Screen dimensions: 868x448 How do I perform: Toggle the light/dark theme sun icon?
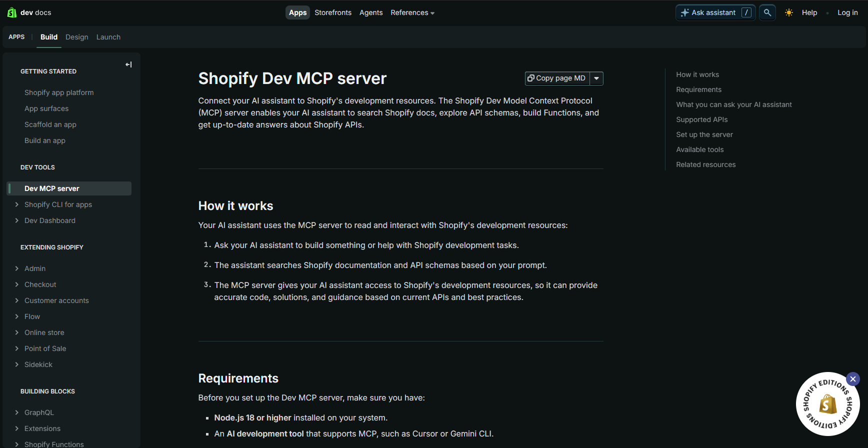coord(788,12)
